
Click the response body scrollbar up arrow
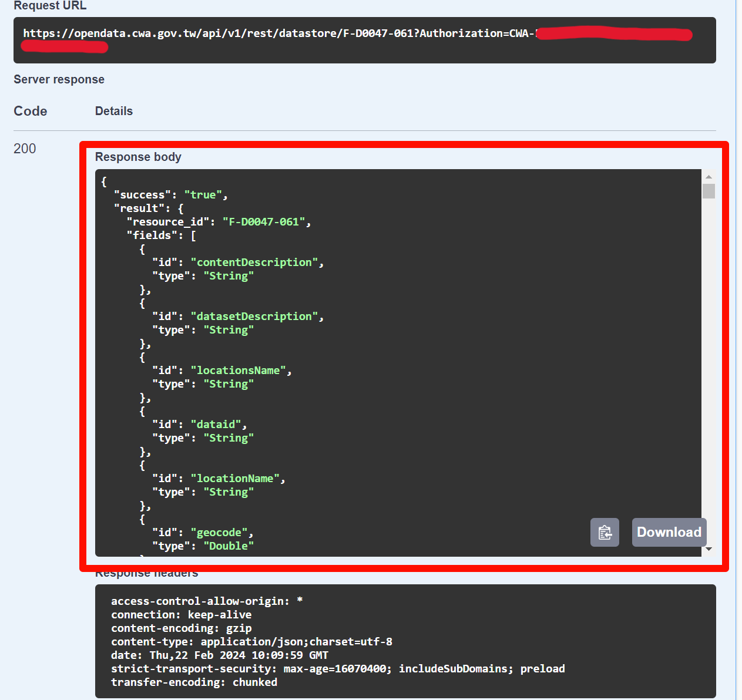click(709, 177)
